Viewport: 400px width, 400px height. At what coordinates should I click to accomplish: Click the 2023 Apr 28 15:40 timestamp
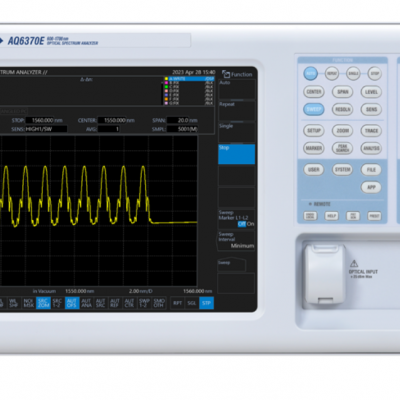click(x=193, y=72)
